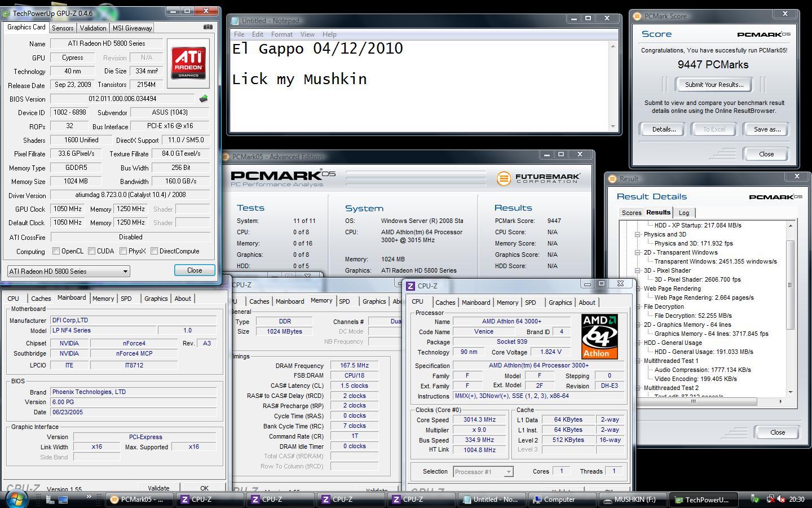Click the TechPowerUp taskbar button
The image size is (812, 508).
[x=703, y=500]
